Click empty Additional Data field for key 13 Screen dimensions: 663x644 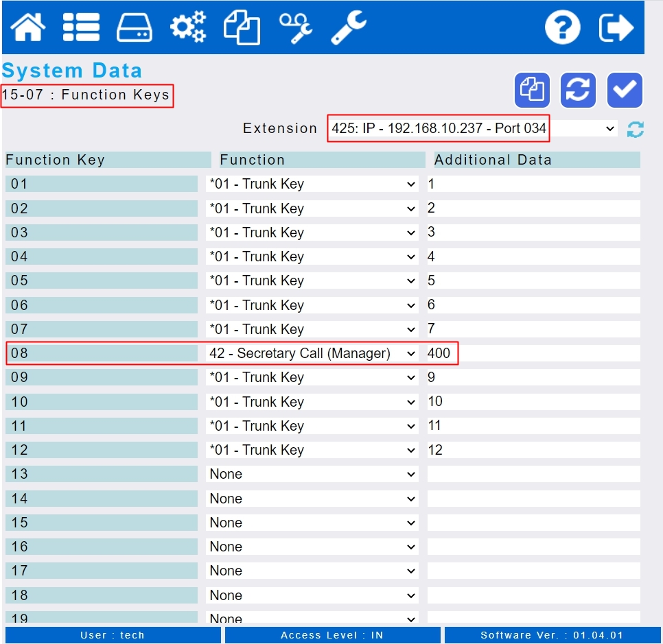[x=533, y=474]
